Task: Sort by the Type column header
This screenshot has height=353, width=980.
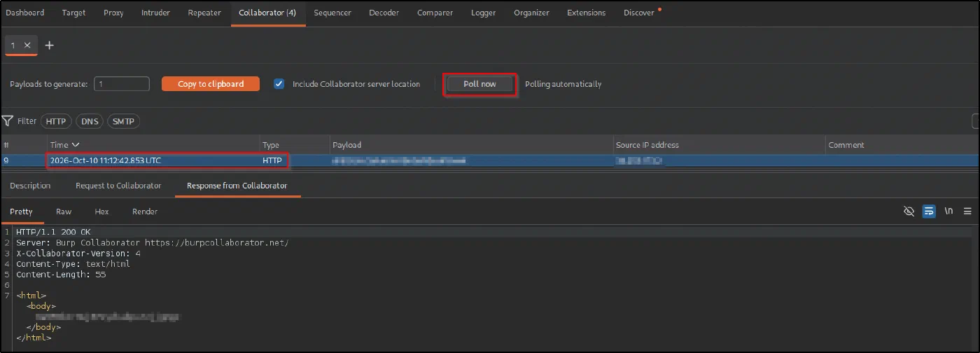Action: pos(294,145)
